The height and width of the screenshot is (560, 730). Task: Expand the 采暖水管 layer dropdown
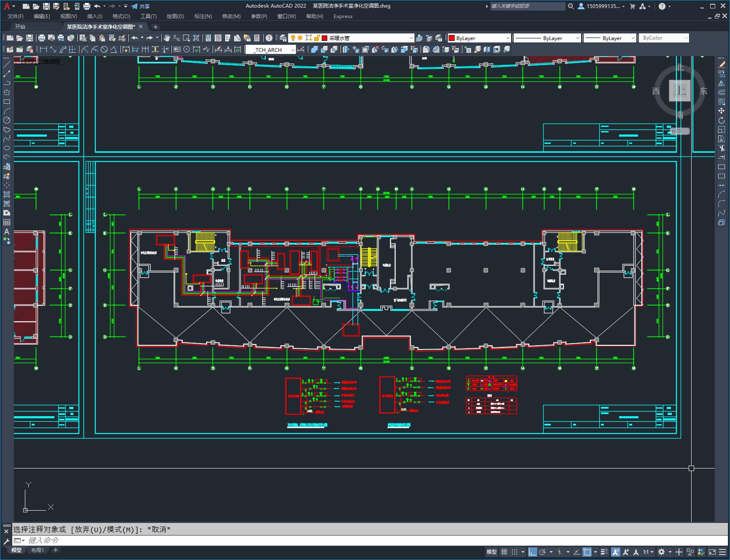coord(411,38)
